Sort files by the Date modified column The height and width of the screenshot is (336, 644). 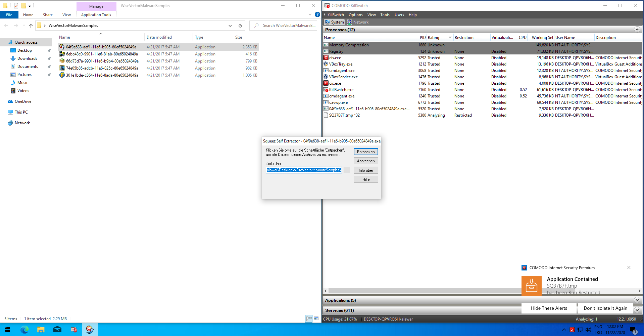click(159, 37)
